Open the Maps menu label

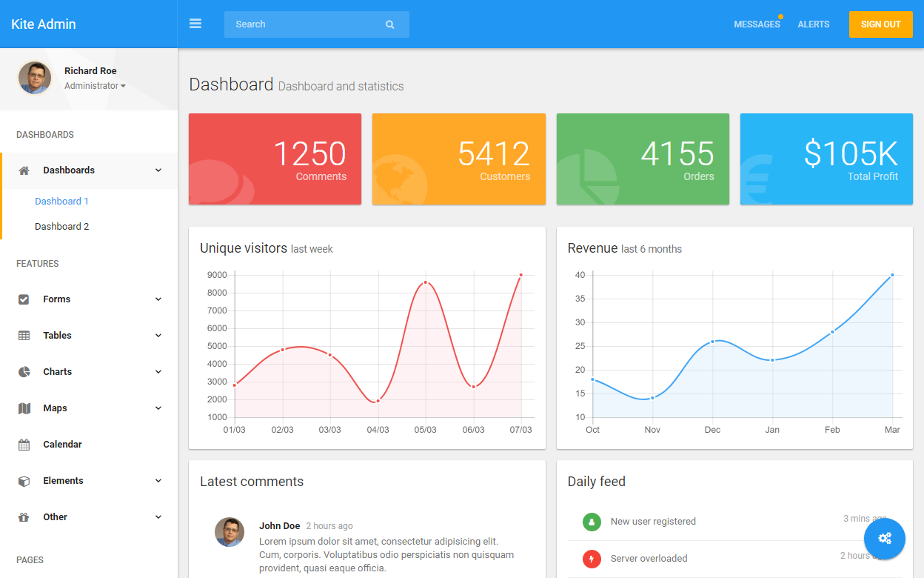point(55,408)
